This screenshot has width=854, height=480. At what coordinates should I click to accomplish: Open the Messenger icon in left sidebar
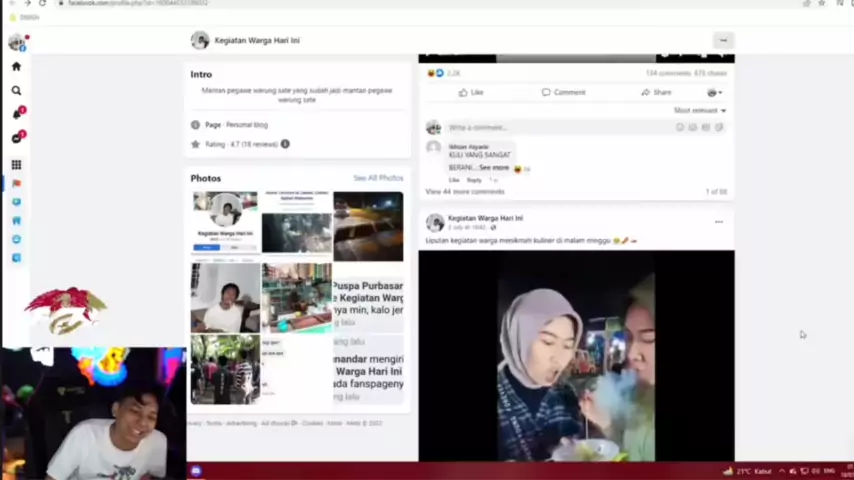pos(16,138)
